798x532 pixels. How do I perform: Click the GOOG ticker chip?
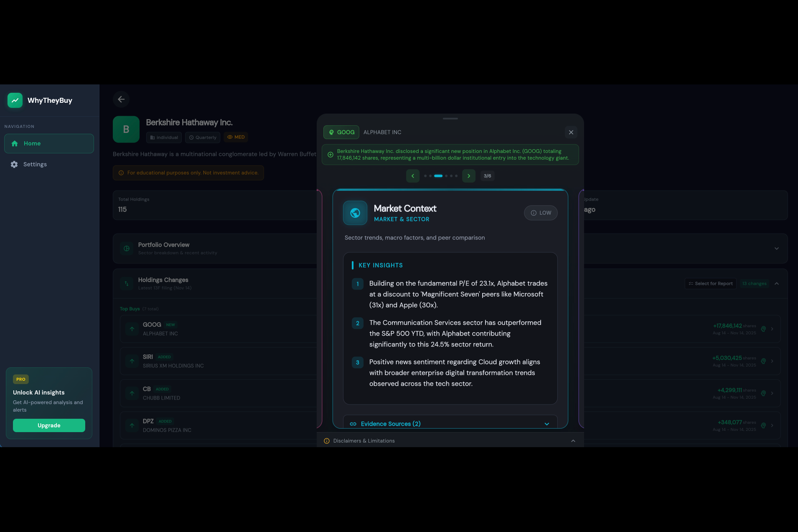pos(341,132)
